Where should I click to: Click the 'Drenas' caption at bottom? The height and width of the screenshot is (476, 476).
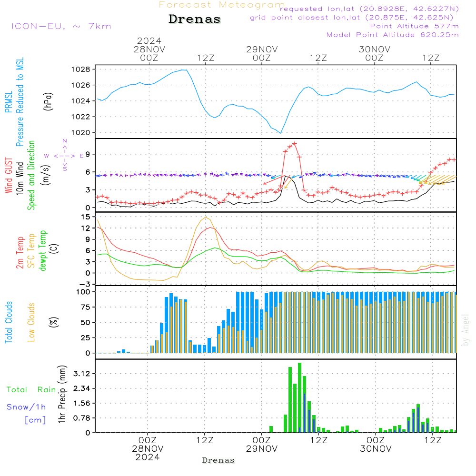click(x=218, y=460)
